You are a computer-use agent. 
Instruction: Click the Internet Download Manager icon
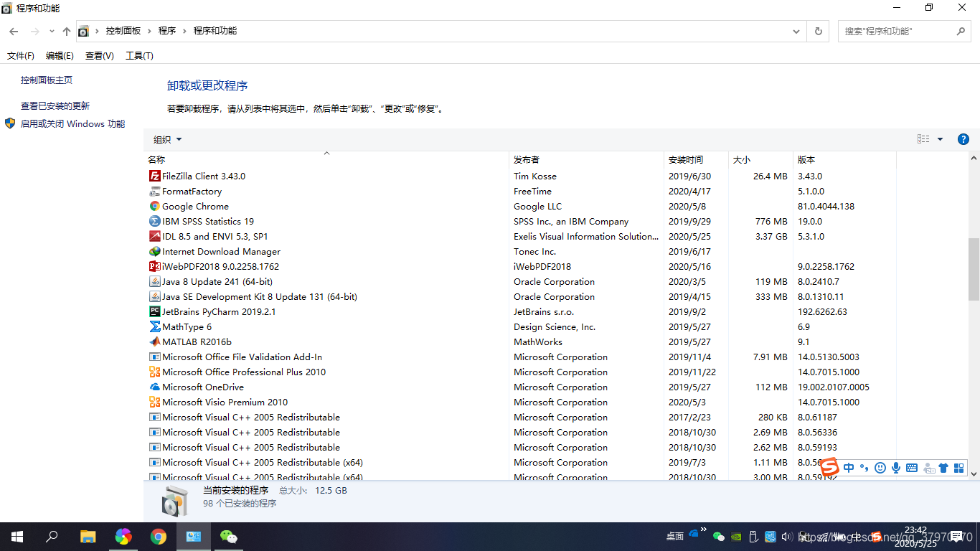154,251
